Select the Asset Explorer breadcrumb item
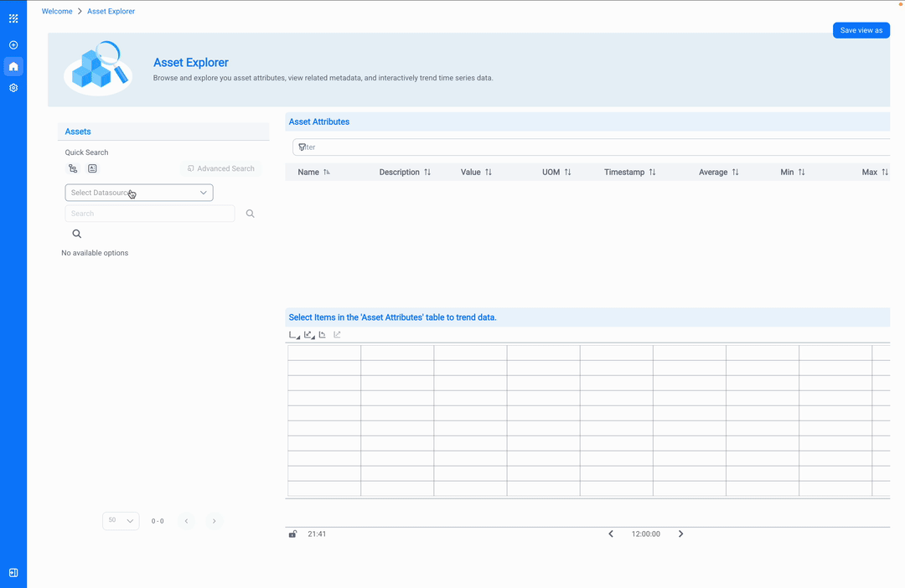This screenshot has width=905, height=588. pos(111,11)
